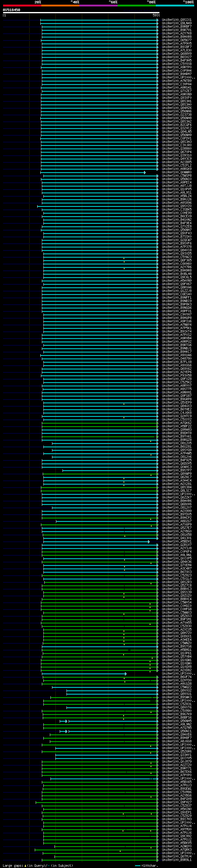Screen dimensions: 197x868
Task: Click label UniRef100_A5BDV1
Action: click(176, 542)
